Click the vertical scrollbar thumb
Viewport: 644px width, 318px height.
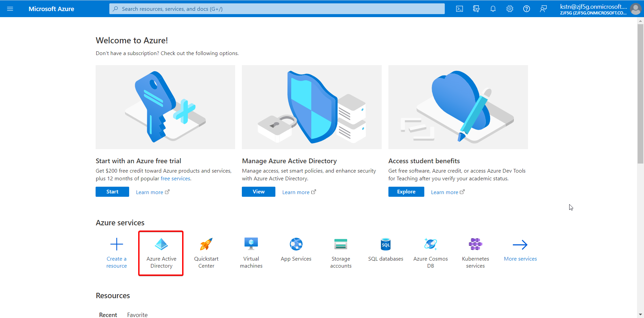click(640, 94)
